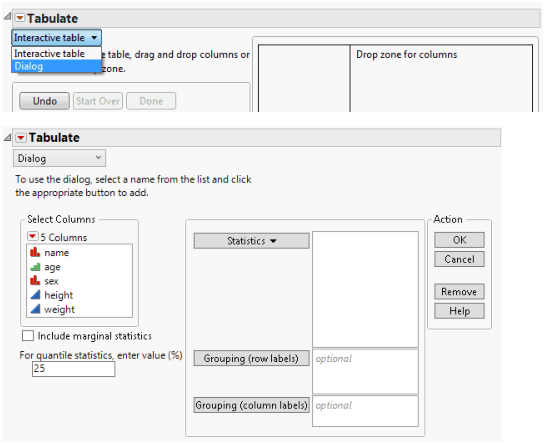Click the continuous icon next to height
The image size is (545, 444).
(35, 295)
